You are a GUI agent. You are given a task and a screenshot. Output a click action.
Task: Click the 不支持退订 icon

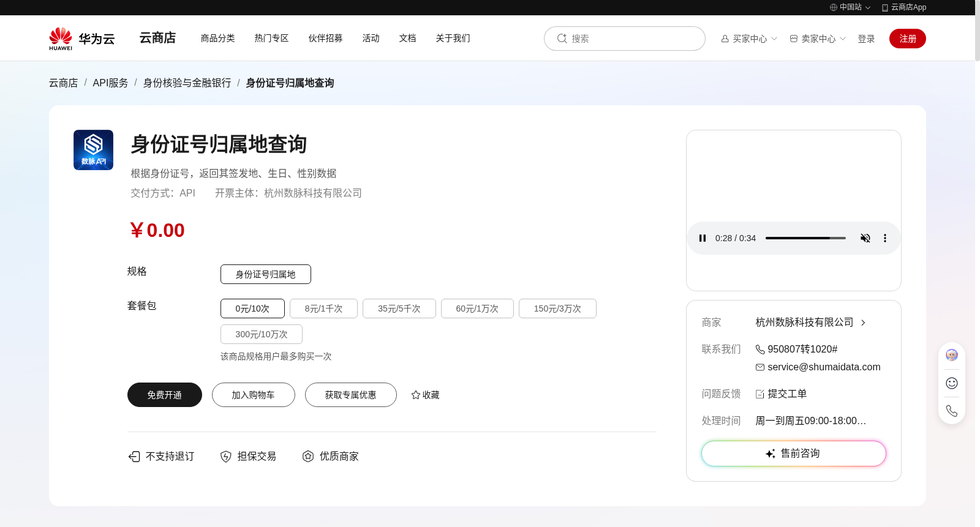[134, 457]
